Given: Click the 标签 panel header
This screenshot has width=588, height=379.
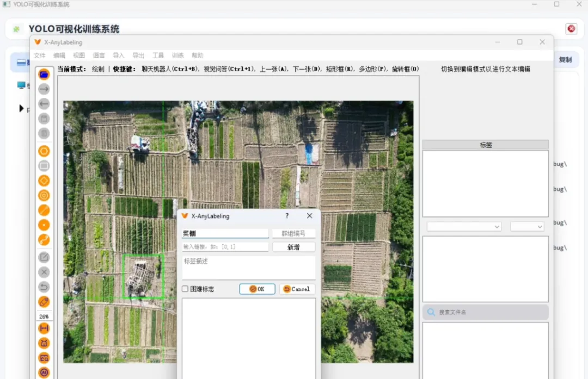Looking at the screenshot, I should 485,145.
